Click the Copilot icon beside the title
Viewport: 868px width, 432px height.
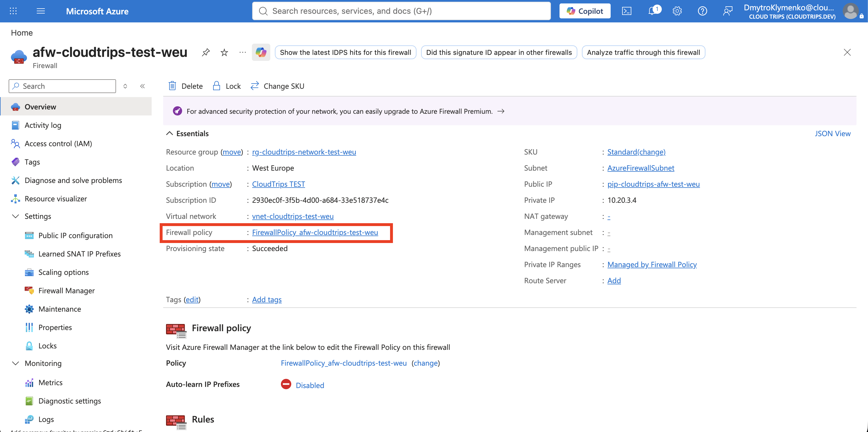pyautogui.click(x=261, y=52)
